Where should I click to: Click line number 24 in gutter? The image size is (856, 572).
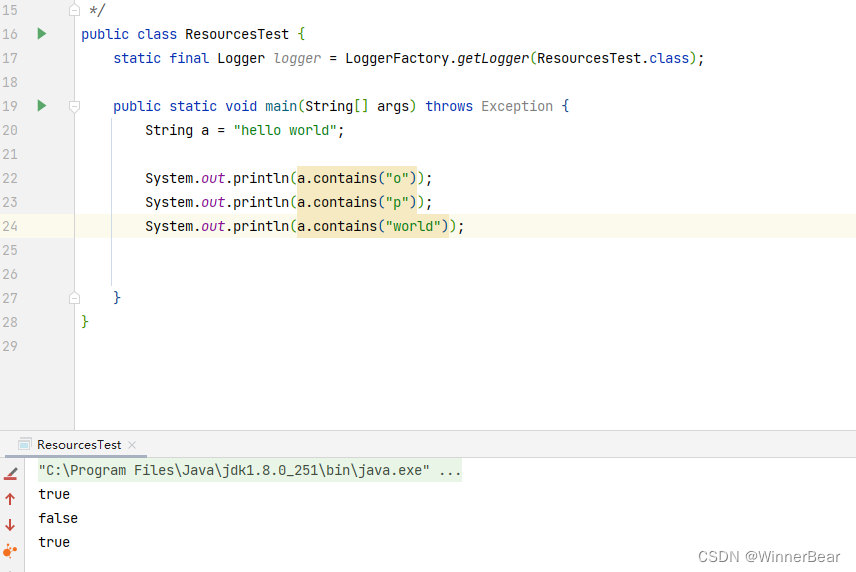pos(10,227)
